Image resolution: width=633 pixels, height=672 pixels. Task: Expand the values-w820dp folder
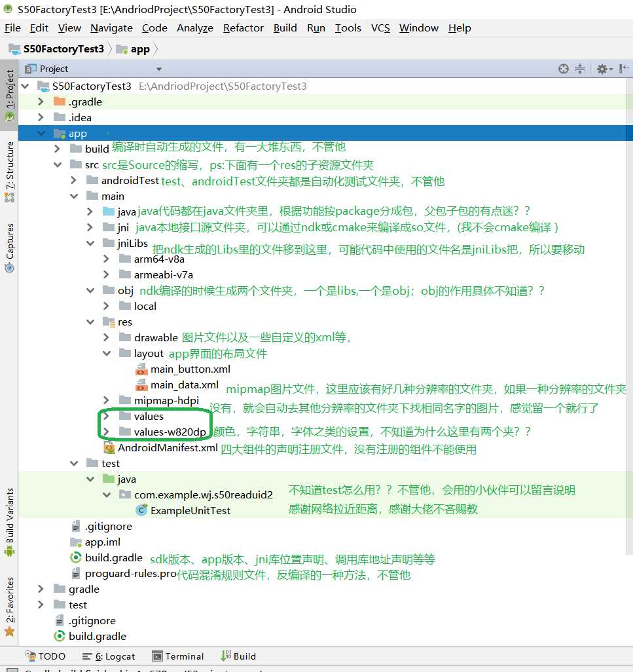point(106,432)
